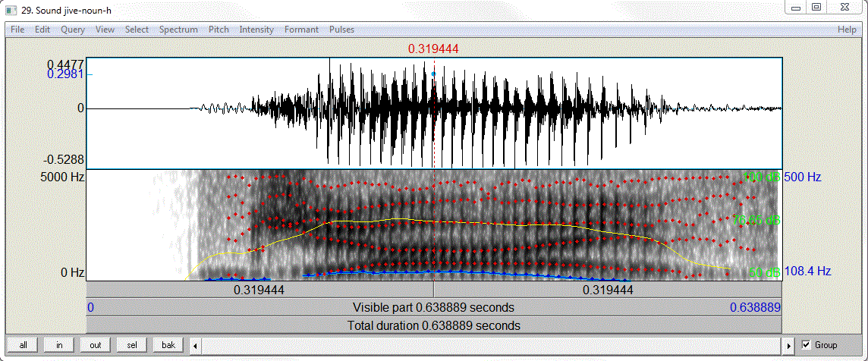This screenshot has height=361, width=868.
Task: Open the Pulses menu
Action: (341, 30)
